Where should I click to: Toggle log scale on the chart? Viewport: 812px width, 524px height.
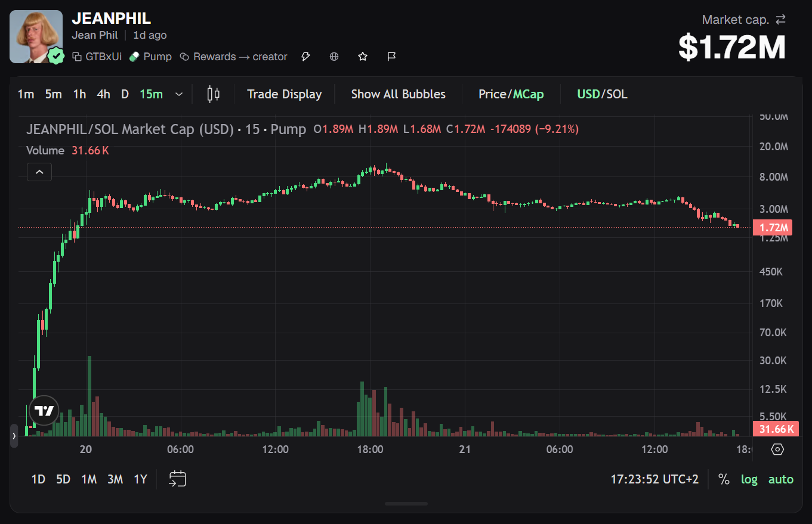click(x=749, y=479)
